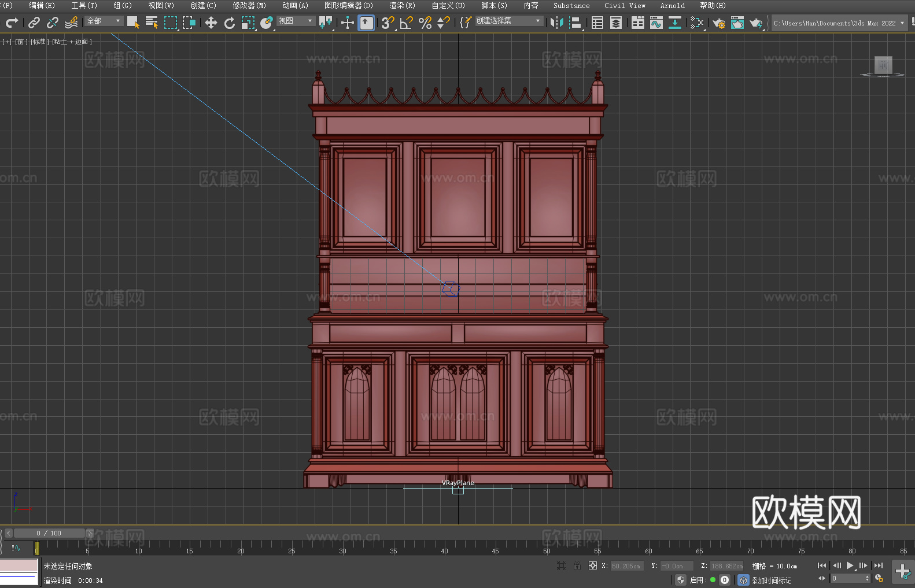Open the 创建(C) menu

pyautogui.click(x=203, y=5)
